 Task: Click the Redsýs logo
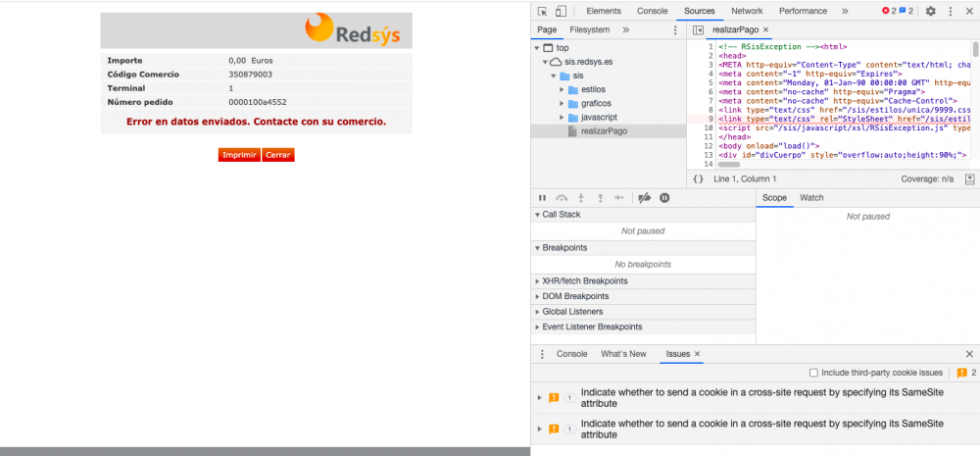[x=353, y=29]
